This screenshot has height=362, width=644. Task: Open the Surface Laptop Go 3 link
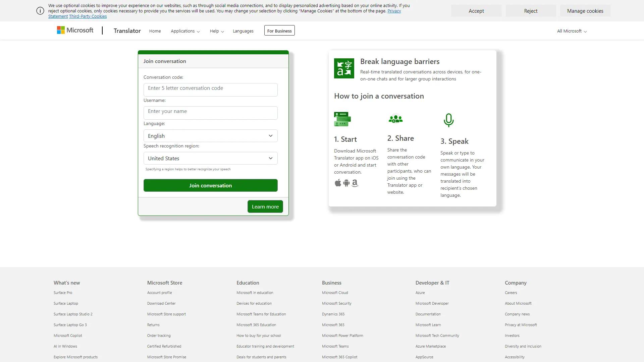click(x=70, y=325)
